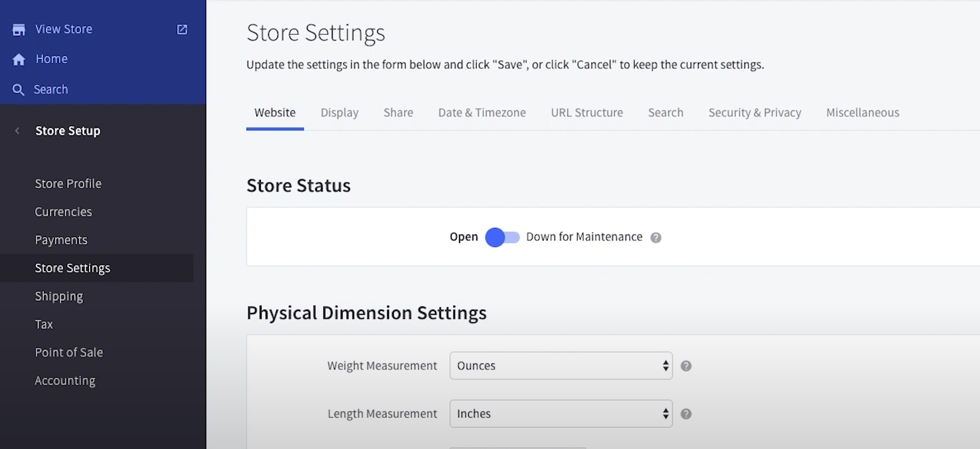The width and height of the screenshot is (980, 449).
Task: Click the help icon next to Weight Measurement
Action: pos(687,366)
